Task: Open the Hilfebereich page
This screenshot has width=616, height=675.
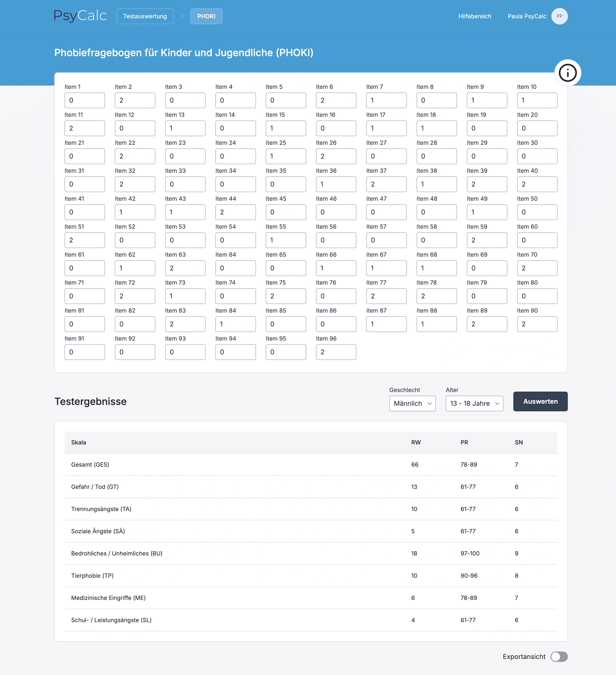Action: tap(474, 16)
